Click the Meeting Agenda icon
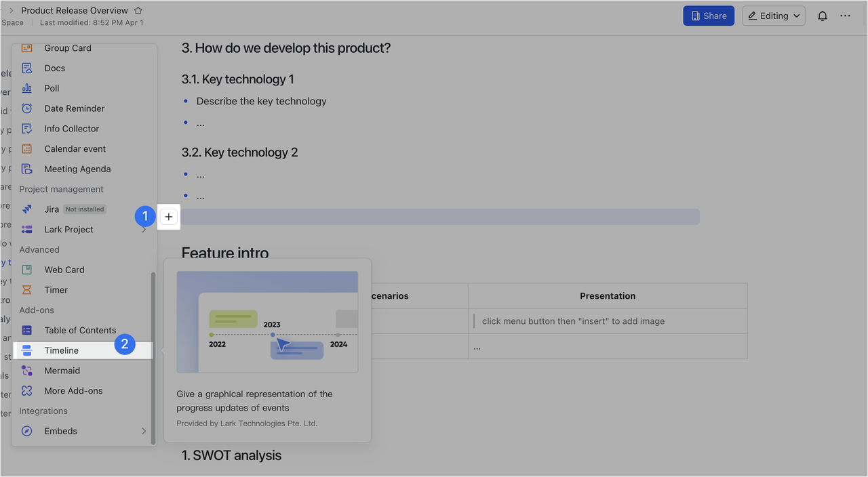 coord(26,169)
